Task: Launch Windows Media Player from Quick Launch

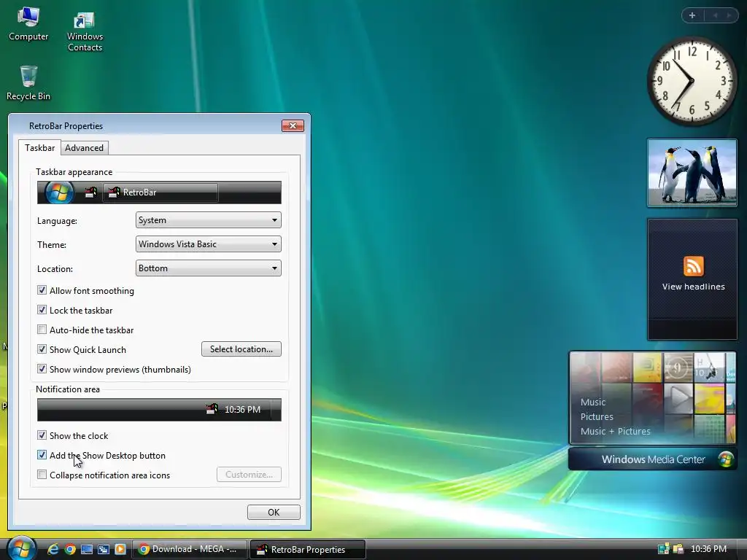Action: pyautogui.click(x=120, y=549)
